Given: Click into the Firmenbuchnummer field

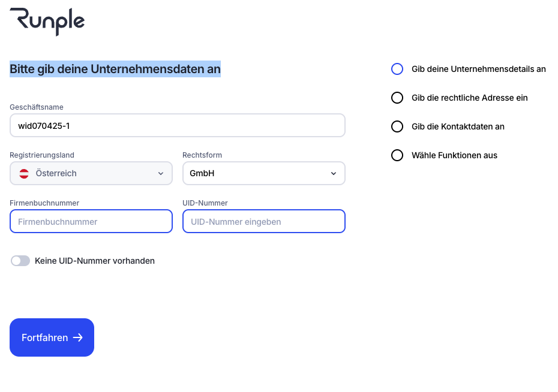Looking at the screenshot, I should pyautogui.click(x=91, y=222).
